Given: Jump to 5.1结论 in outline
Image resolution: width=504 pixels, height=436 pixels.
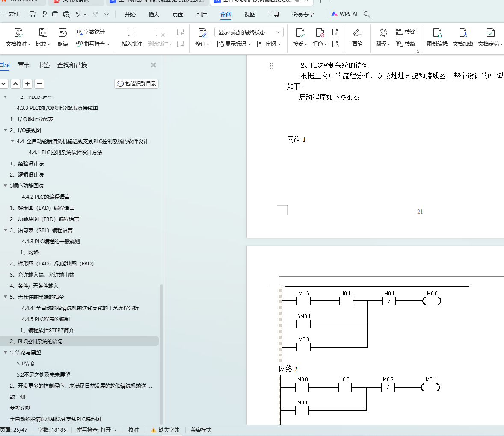Looking at the screenshot, I should [25, 363].
